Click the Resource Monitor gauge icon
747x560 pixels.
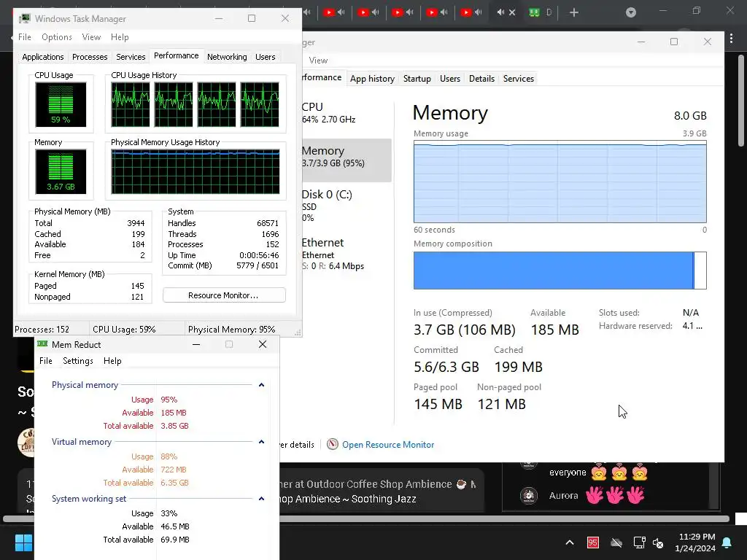pyautogui.click(x=333, y=444)
